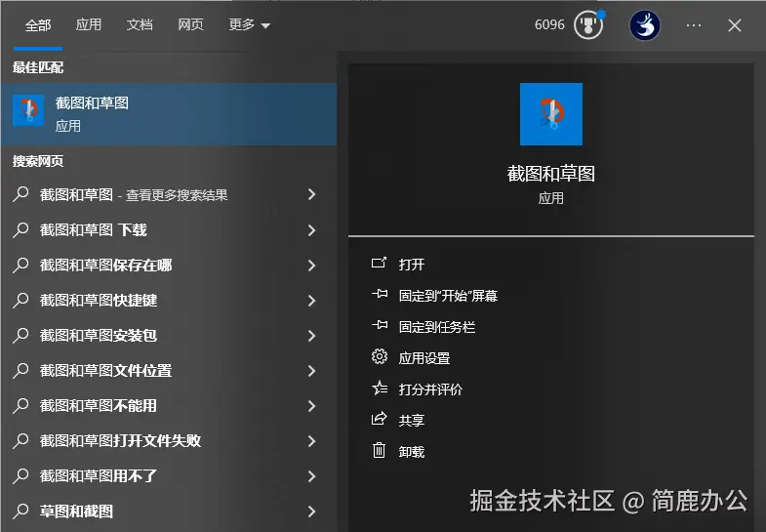The height and width of the screenshot is (532, 766).
Task: Click 打开 to launch the app
Action: [x=412, y=265]
